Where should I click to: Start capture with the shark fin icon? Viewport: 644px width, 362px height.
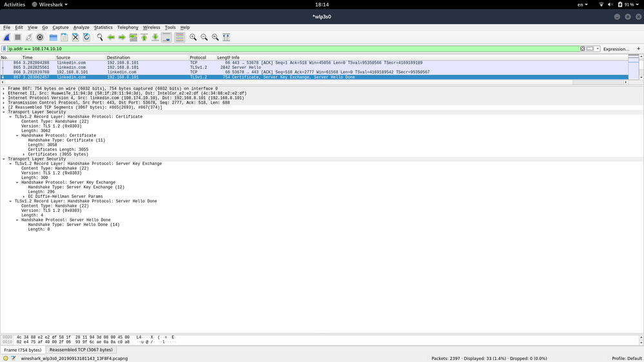pos(7,37)
